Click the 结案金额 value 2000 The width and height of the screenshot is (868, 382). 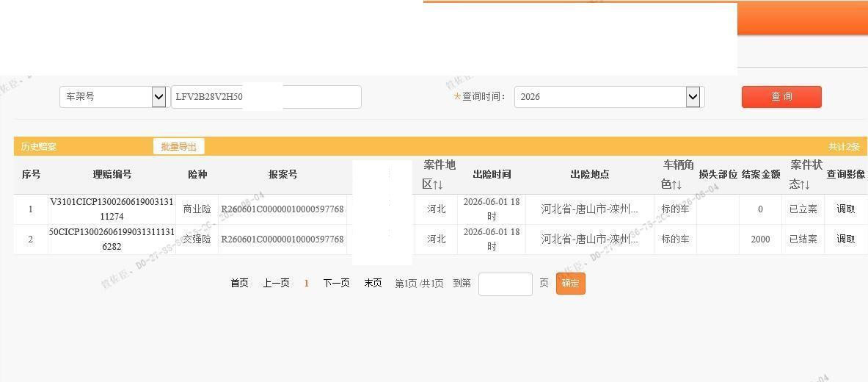click(761, 239)
